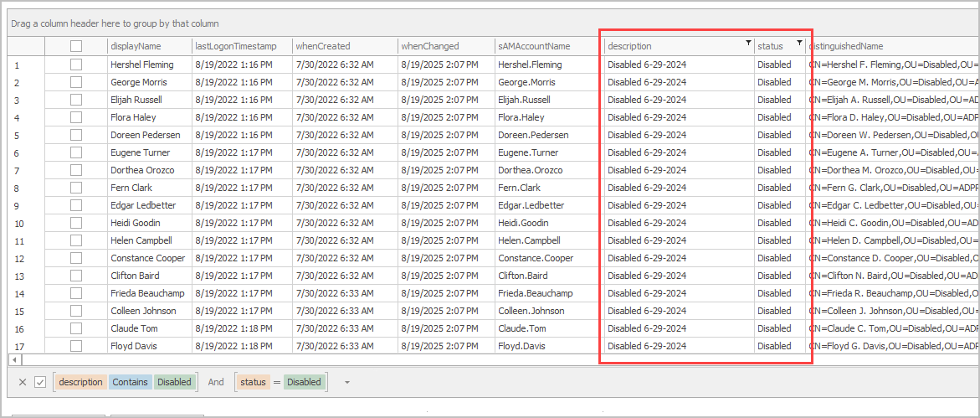This screenshot has width=980, height=418.
Task: Sort by the displayName column header
Action: pos(136,46)
